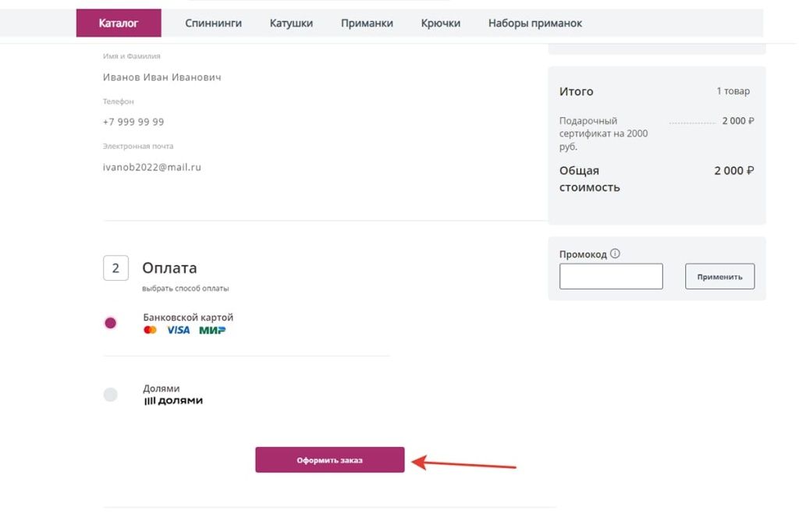Screen dimensions: 799x532
Task: Click the МИР payment system logo
Action: pyautogui.click(x=212, y=330)
